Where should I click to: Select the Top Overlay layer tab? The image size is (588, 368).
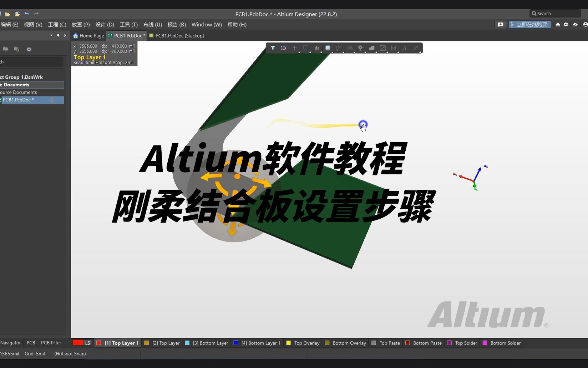coord(303,343)
